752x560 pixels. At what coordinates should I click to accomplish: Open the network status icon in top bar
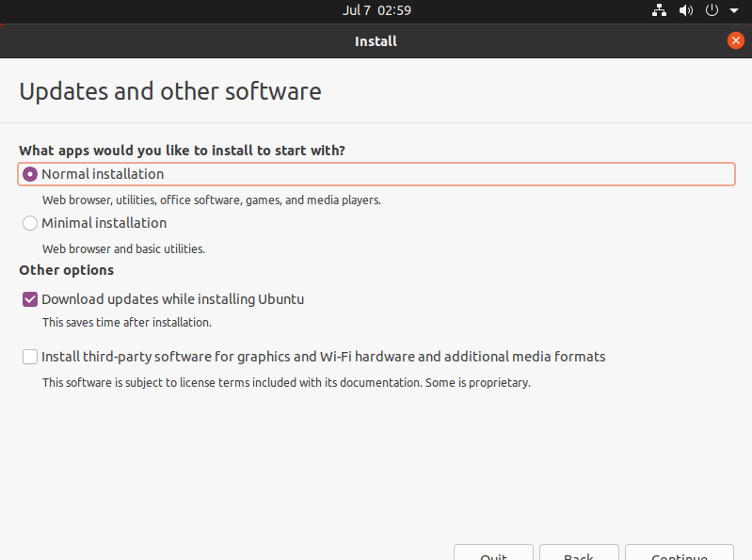(660, 10)
